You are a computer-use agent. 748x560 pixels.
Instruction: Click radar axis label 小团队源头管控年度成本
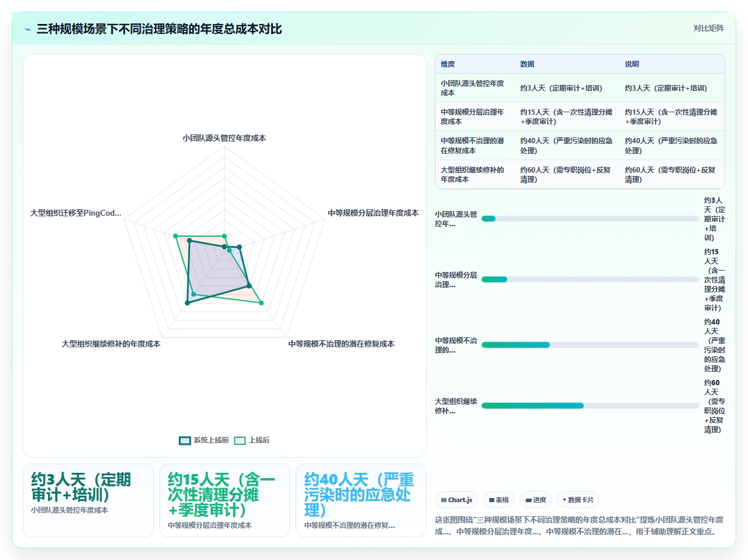click(x=224, y=139)
